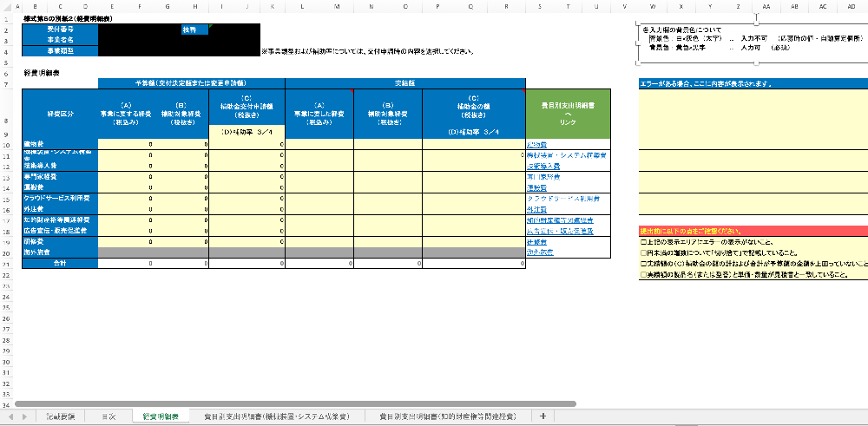
Task: Click the 実績額 (A) input cell in 建物費 row
Action: point(319,144)
